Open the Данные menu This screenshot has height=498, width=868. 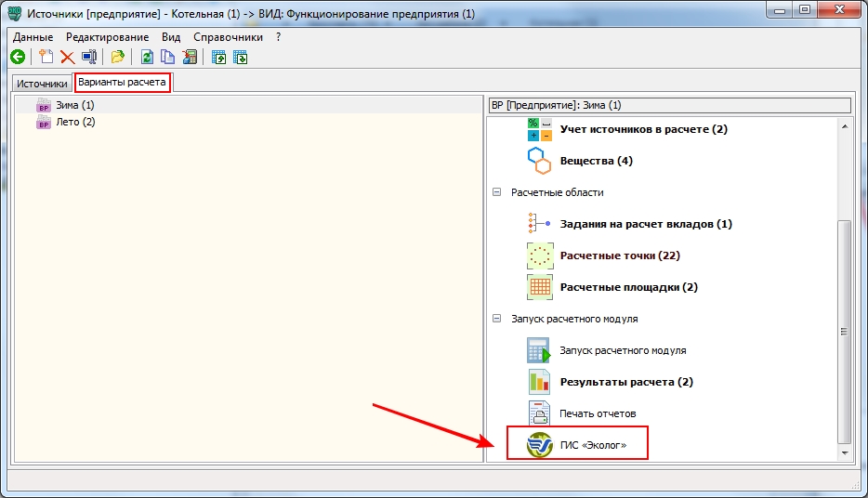pyautogui.click(x=33, y=37)
